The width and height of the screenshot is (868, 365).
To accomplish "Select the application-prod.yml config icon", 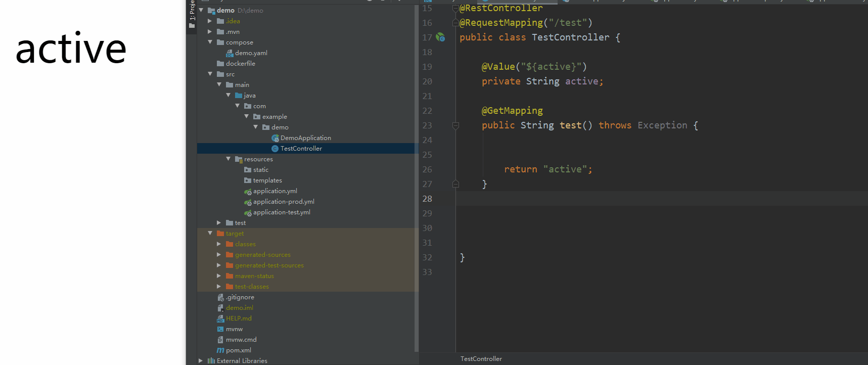I will point(248,202).
